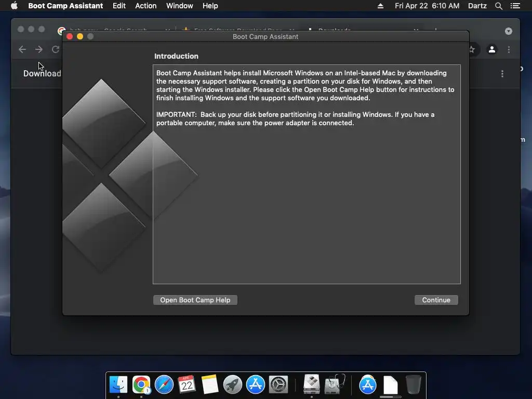Open Disk Utility from the Dock
Viewport: 532px width, 399px height.
tap(335, 384)
